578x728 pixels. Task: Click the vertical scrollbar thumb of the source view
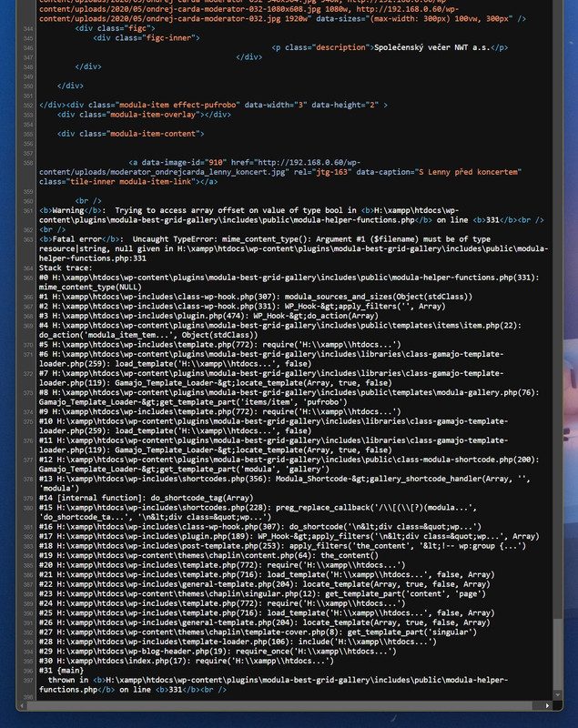tap(558, 654)
